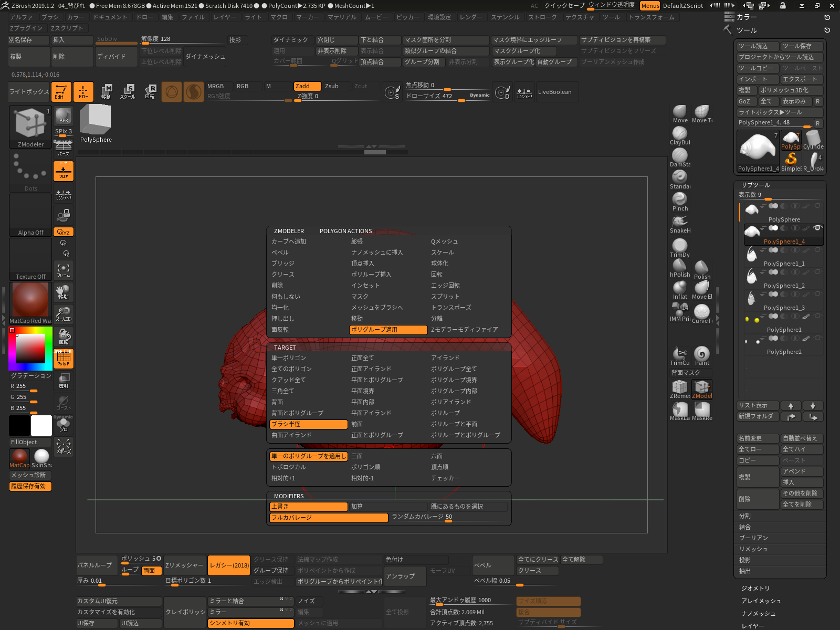Viewport: 840px width, 630px height.
Task: Choose the SnakeHook brush
Action: (680, 224)
